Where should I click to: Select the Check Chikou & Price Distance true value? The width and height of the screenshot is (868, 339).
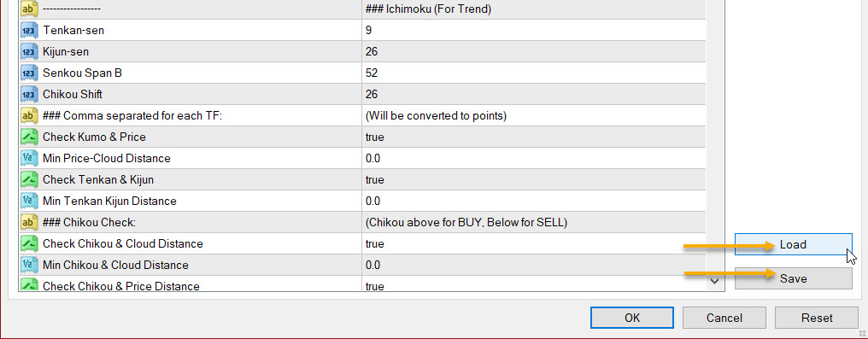click(x=534, y=285)
